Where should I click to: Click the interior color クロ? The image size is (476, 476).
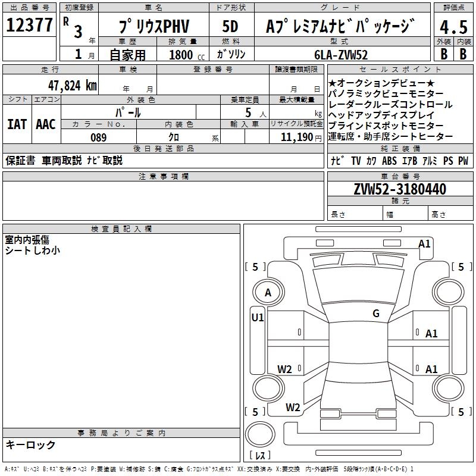point(174,137)
